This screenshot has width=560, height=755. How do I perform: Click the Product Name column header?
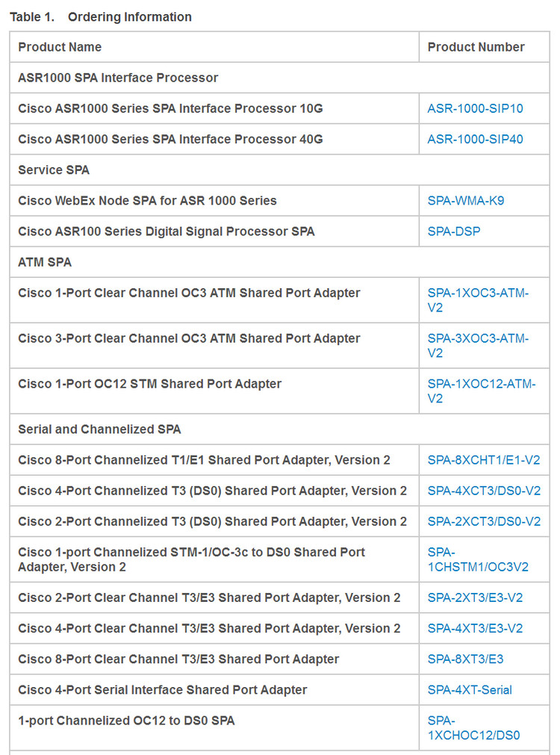click(60, 47)
